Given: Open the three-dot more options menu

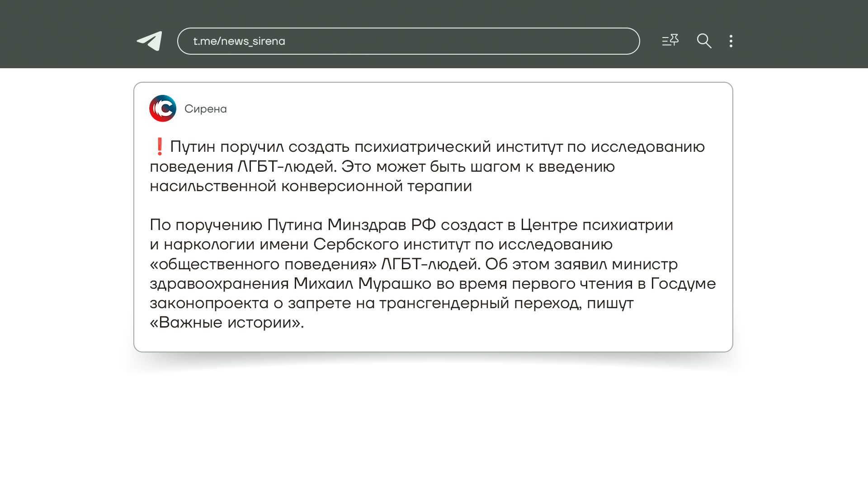Looking at the screenshot, I should click(731, 41).
